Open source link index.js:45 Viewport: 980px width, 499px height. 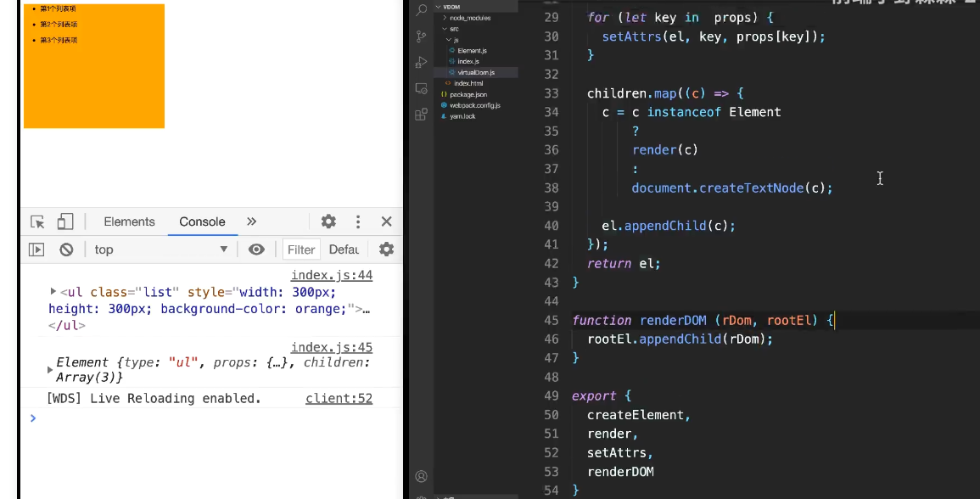[x=331, y=347]
